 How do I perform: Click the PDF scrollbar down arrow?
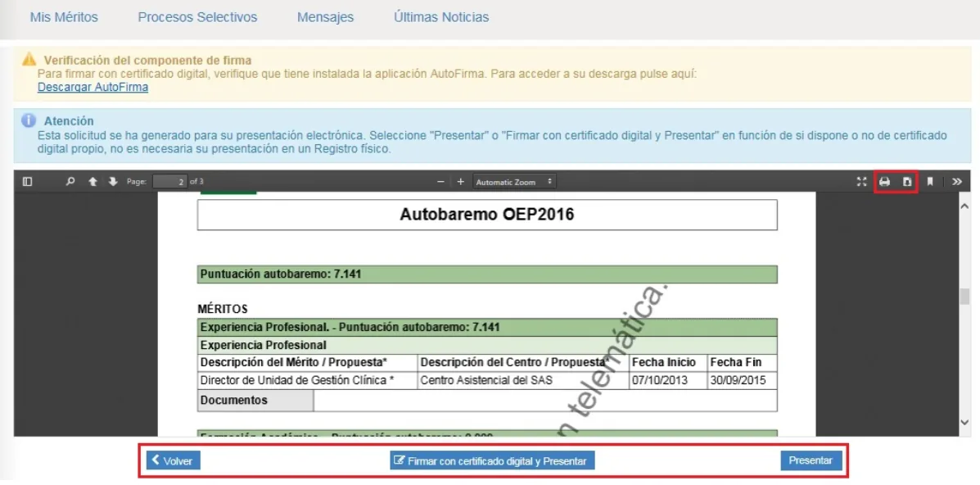pos(964,423)
